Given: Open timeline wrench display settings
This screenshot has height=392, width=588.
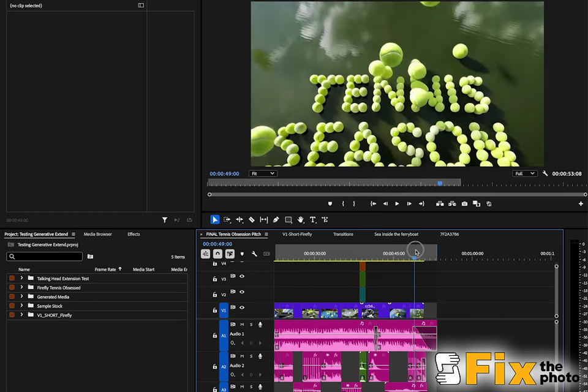Looking at the screenshot, I should point(254,254).
